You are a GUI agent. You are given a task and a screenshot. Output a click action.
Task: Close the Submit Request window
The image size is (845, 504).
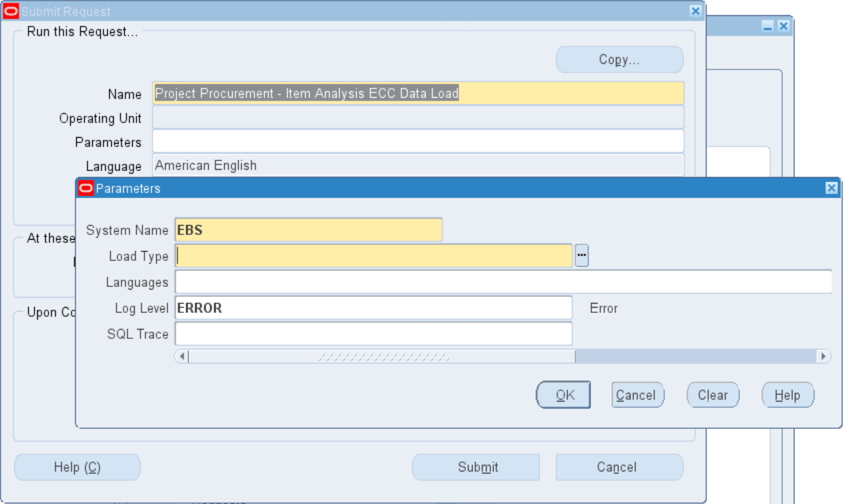(x=695, y=11)
